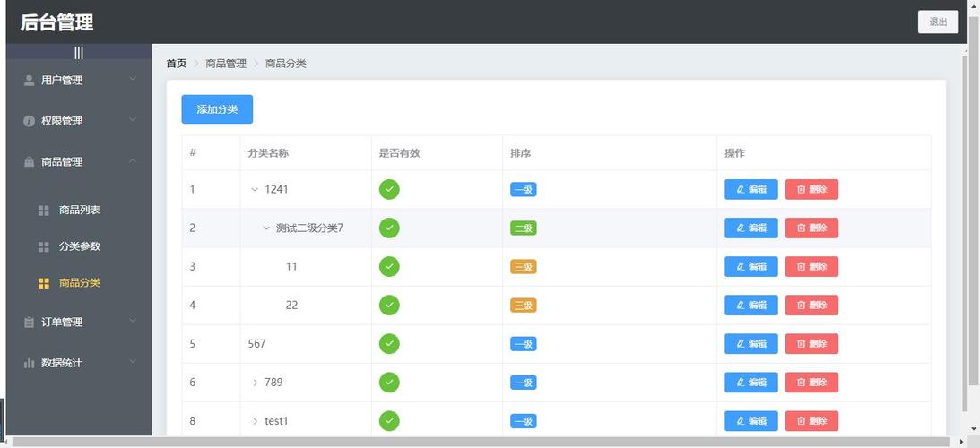This screenshot has height=448, width=980.
Task: Open the 用户管理 menu
Action: click(x=79, y=80)
